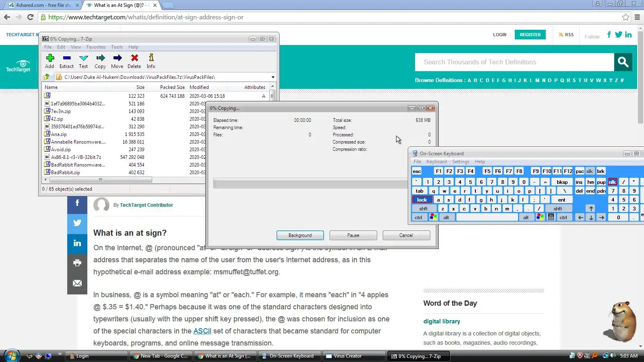Image resolution: width=644 pixels, height=362 pixels.
Task: Share article via LinkedIn sidebar icon
Action: 77,243
